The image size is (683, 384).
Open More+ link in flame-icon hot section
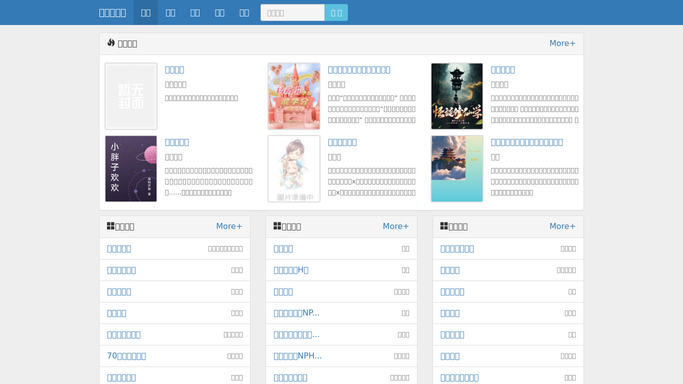click(562, 43)
